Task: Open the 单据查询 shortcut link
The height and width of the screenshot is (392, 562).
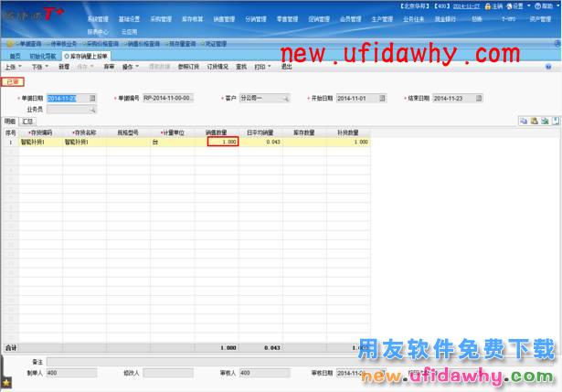Action: click(x=30, y=44)
